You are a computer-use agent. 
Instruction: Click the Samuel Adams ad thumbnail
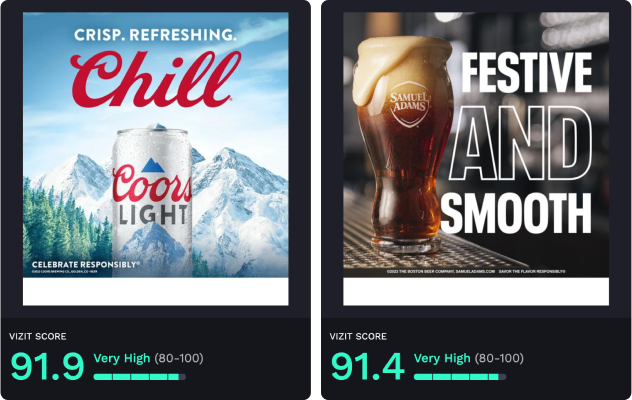pos(476,145)
